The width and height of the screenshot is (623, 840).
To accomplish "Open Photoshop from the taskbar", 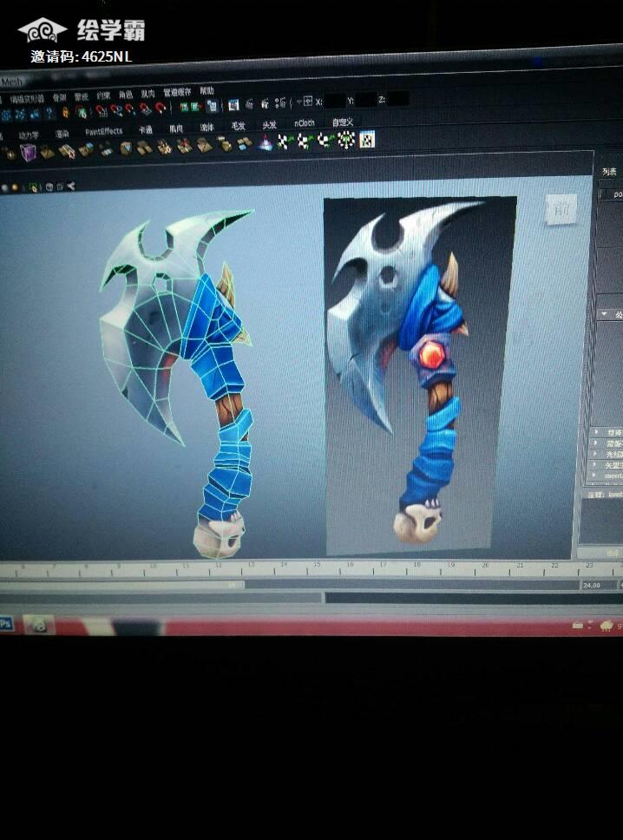I will (x=6, y=624).
